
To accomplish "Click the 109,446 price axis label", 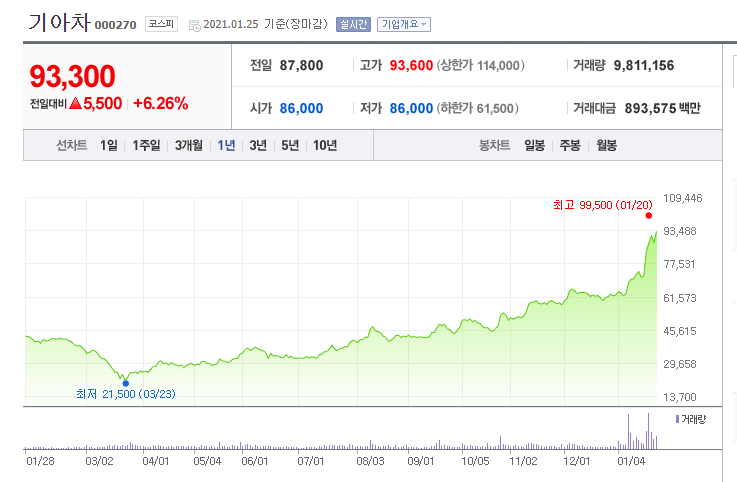I will (x=682, y=198).
